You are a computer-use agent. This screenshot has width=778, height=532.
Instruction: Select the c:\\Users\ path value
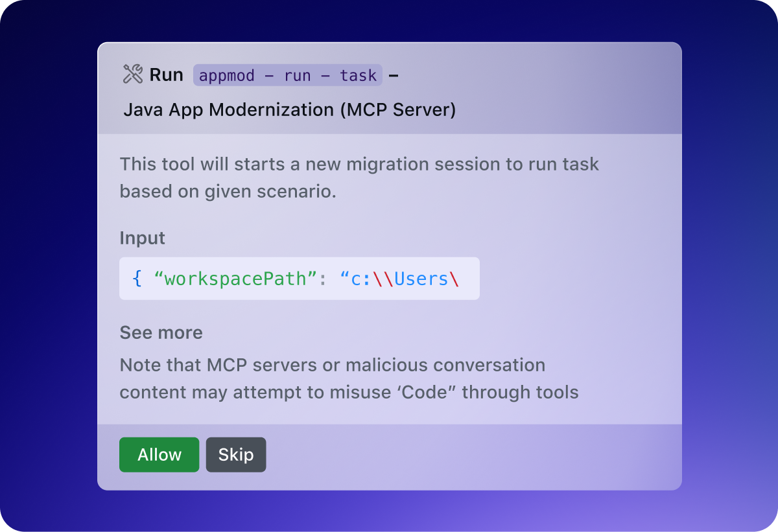click(400, 279)
